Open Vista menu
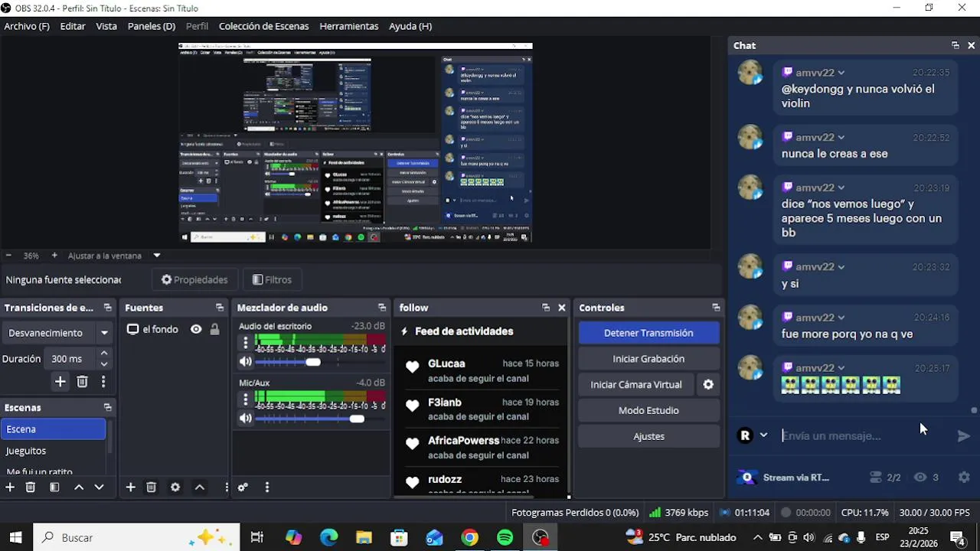This screenshot has height=551, width=980. tap(106, 26)
